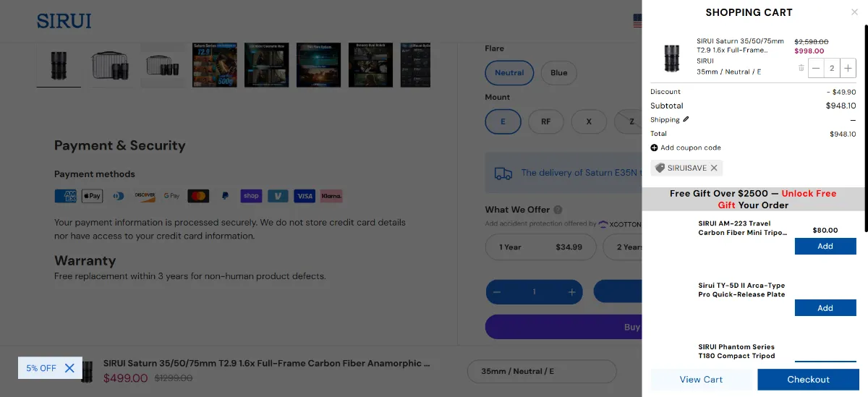Open the View Cart page

(701, 380)
